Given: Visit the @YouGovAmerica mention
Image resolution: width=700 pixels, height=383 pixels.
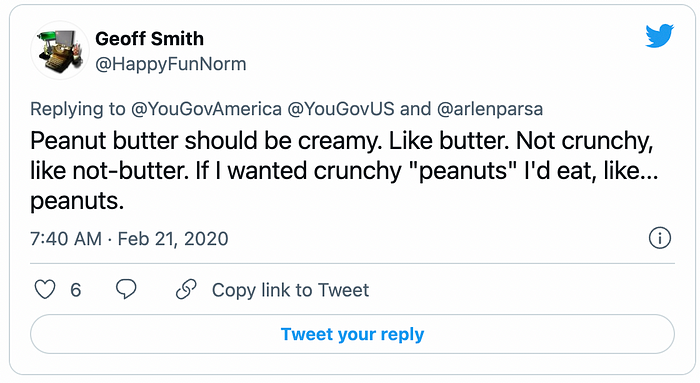Looking at the screenshot, I should pos(206,109).
